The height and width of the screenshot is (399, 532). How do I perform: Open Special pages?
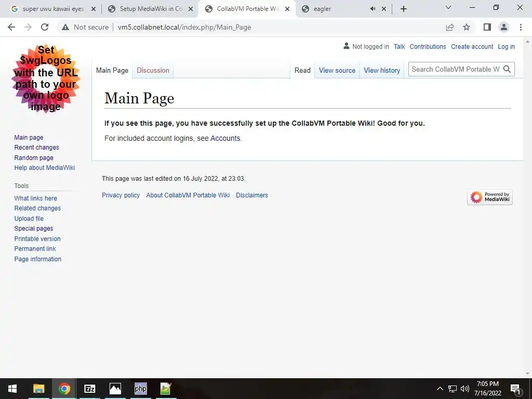[34, 229]
